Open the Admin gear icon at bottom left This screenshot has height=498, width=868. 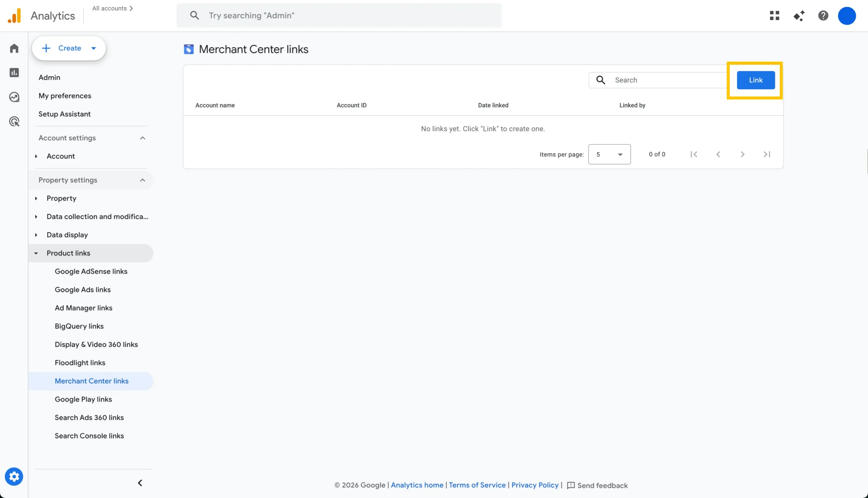point(14,476)
